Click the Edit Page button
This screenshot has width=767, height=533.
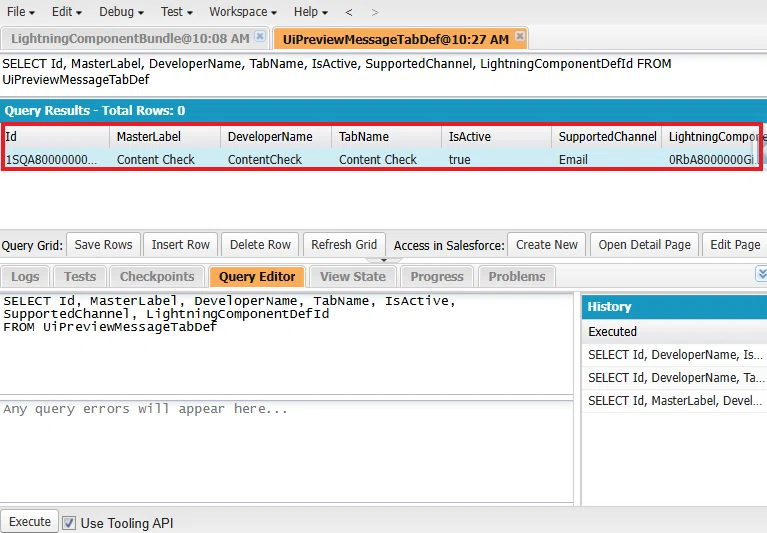[735, 244]
